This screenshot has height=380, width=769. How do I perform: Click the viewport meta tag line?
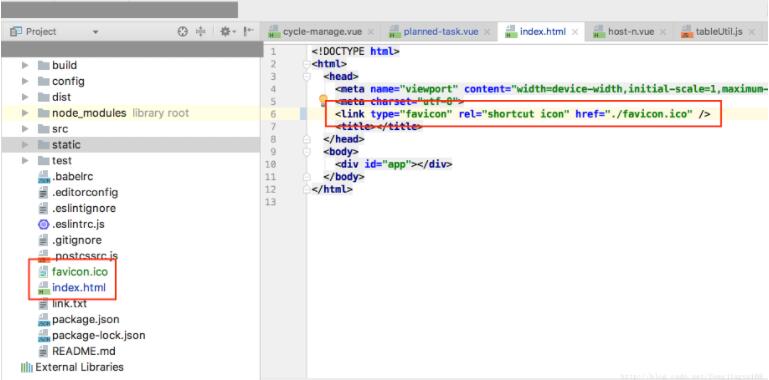click(552, 89)
